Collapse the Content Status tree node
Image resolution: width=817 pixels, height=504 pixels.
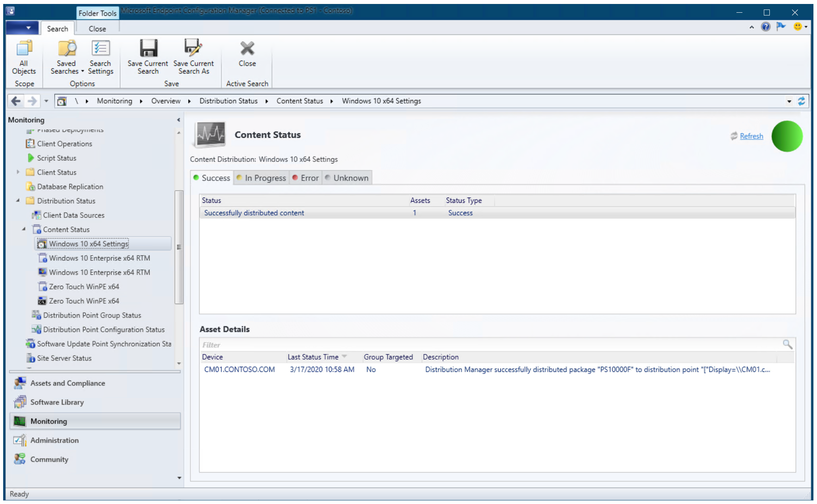[24, 229]
